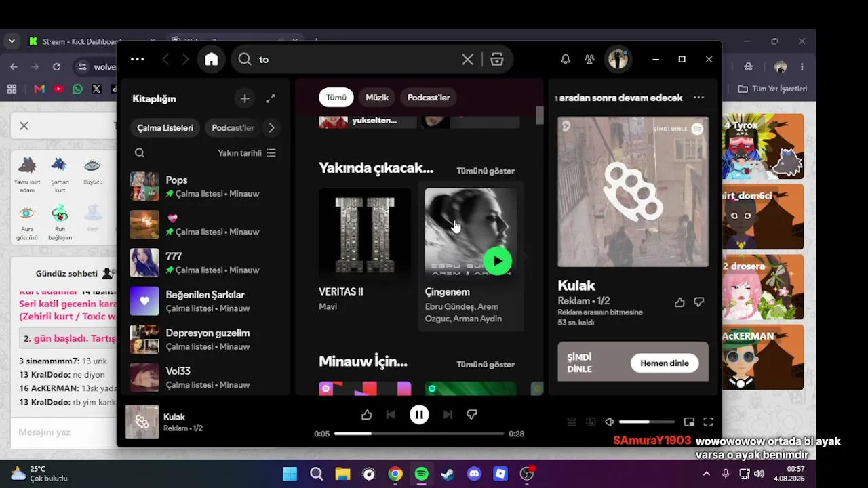Viewport: 868px width, 488px height.
Task: Open the Vol33 playlist
Action: [x=205, y=378]
